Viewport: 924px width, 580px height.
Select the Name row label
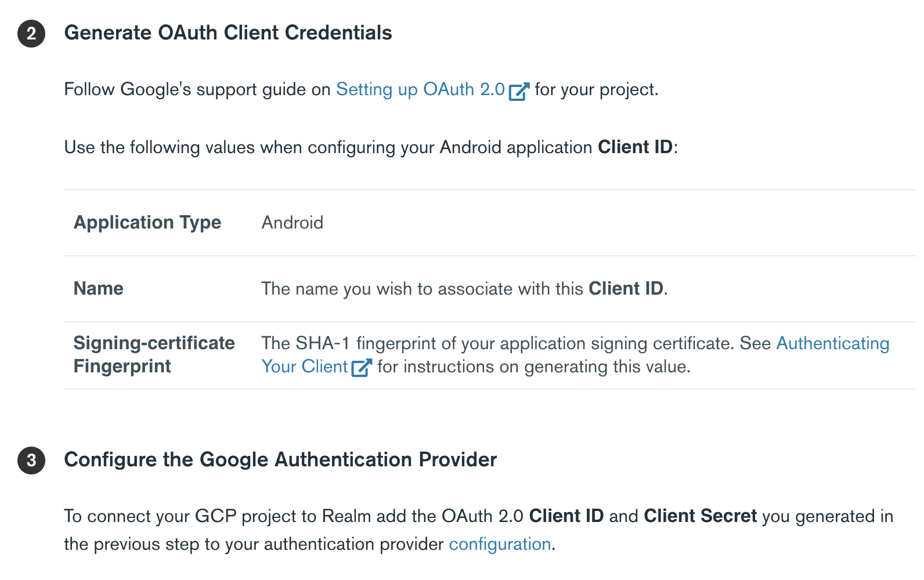tap(99, 289)
